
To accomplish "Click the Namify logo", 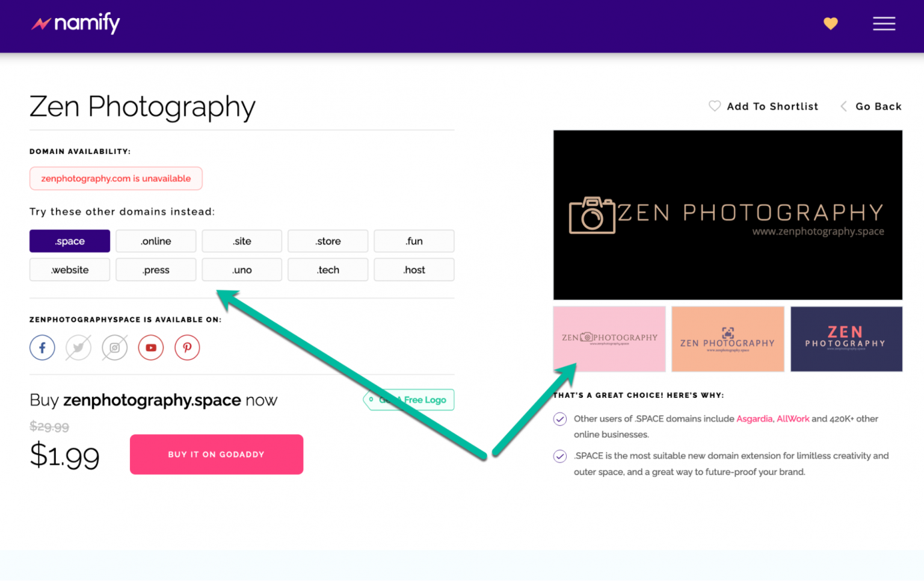I will [x=76, y=23].
